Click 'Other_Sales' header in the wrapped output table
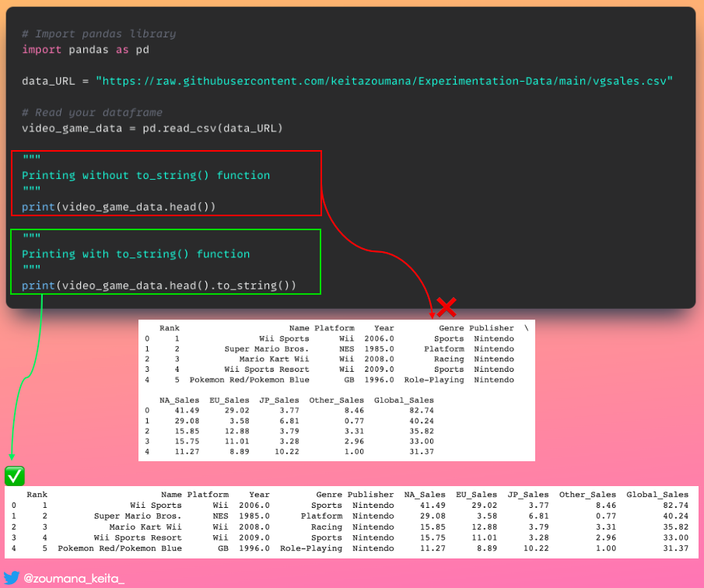 [x=336, y=400]
